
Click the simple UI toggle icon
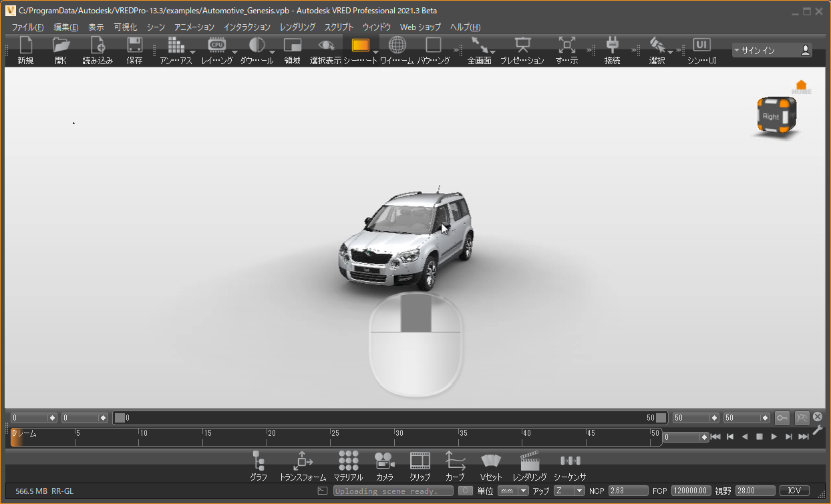click(701, 44)
